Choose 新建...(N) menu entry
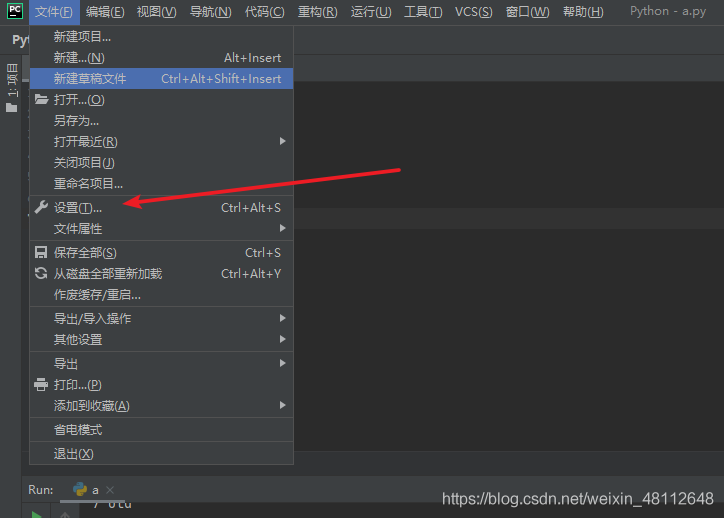Viewport: 724px width, 518px height. pyautogui.click(x=162, y=58)
